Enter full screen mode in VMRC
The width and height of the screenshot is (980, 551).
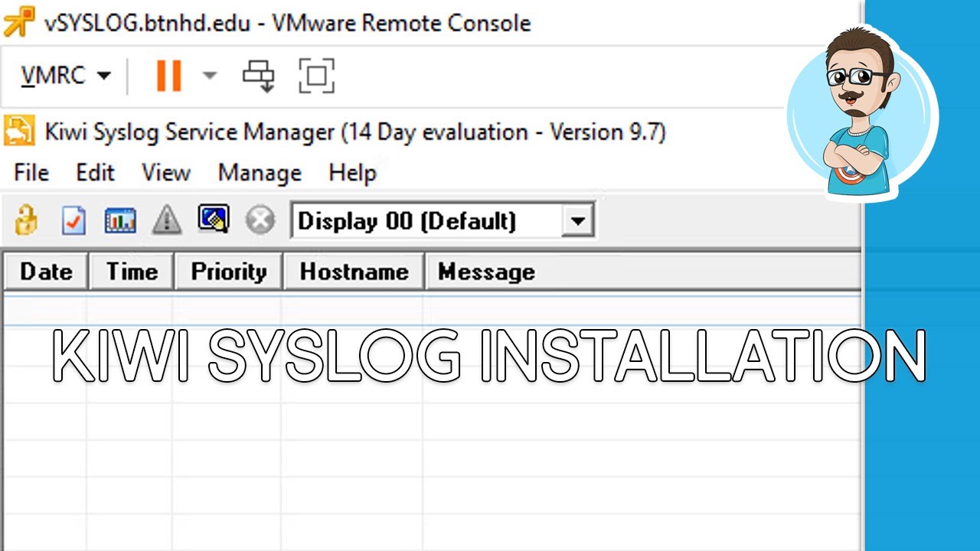coord(316,76)
